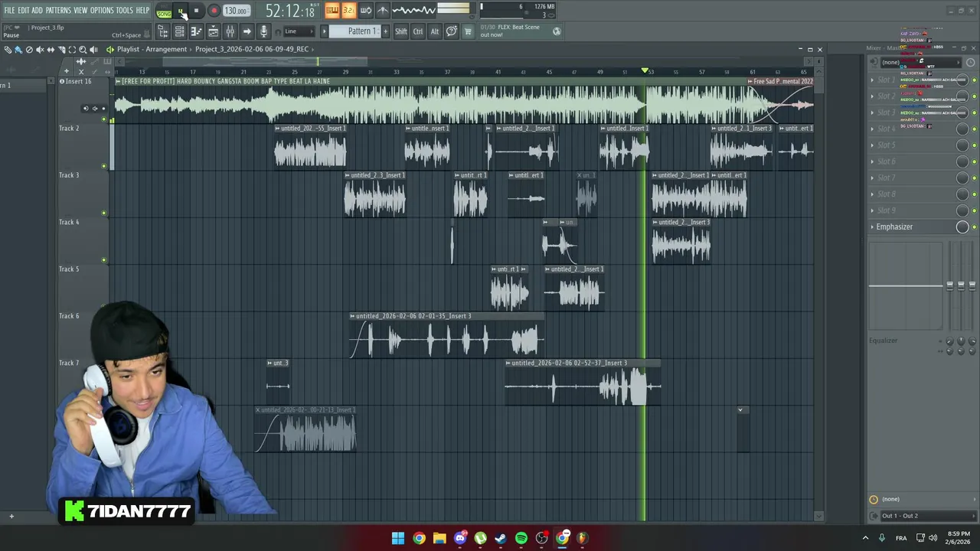Expand the Emphasizer slot arrow
This screenshot has width=980, height=551.
tap(871, 227)
